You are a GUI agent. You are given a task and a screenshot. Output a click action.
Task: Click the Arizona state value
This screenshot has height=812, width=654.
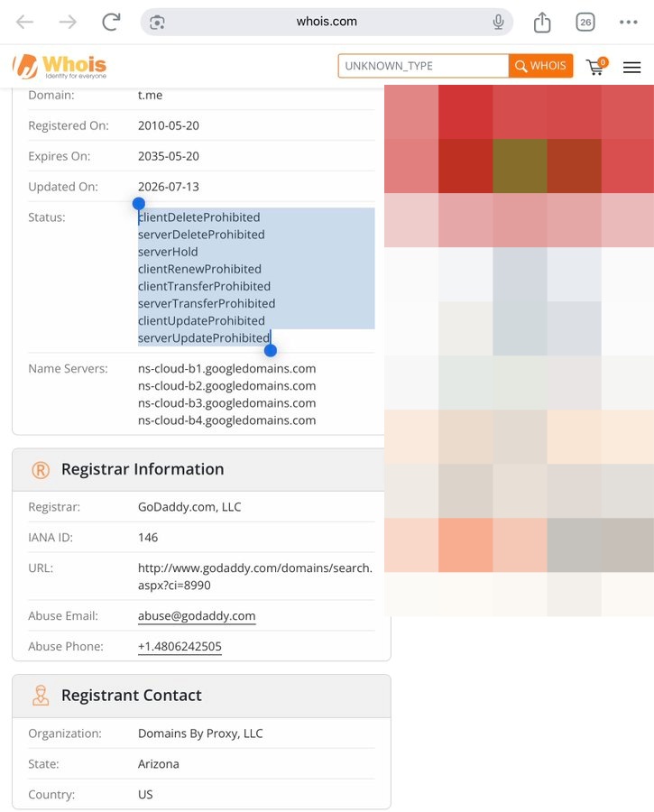pos(159,764)
